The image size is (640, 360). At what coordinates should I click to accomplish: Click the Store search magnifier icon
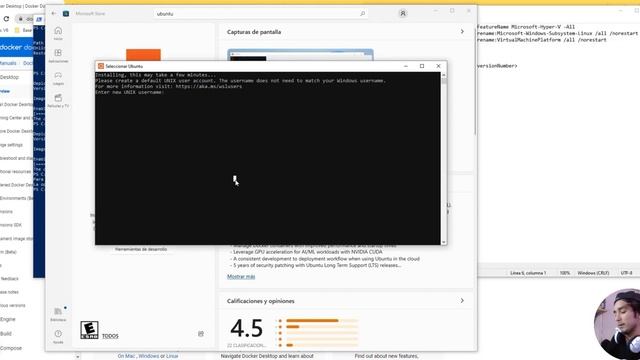click(x=362, y=13)
